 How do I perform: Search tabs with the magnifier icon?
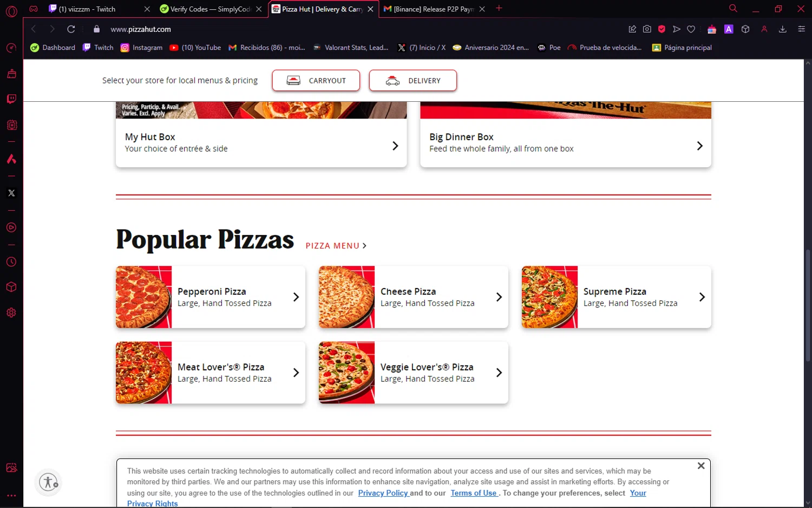coord(733,9)
